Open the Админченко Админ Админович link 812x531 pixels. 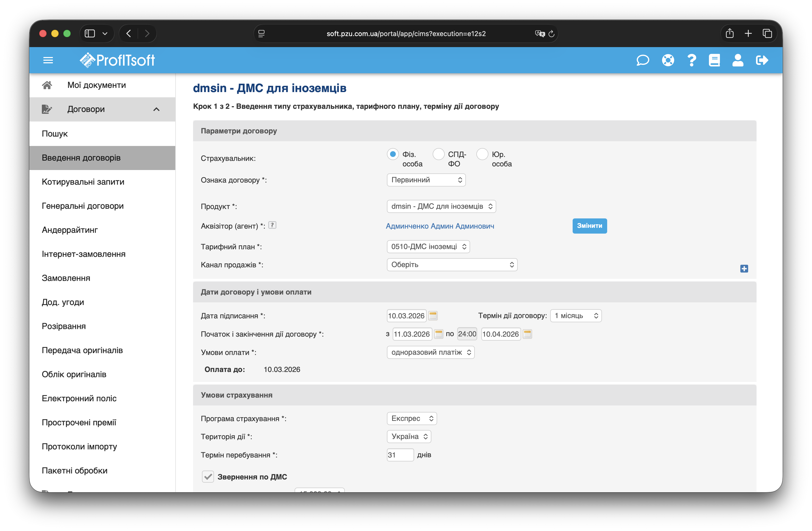click(439, 226)
